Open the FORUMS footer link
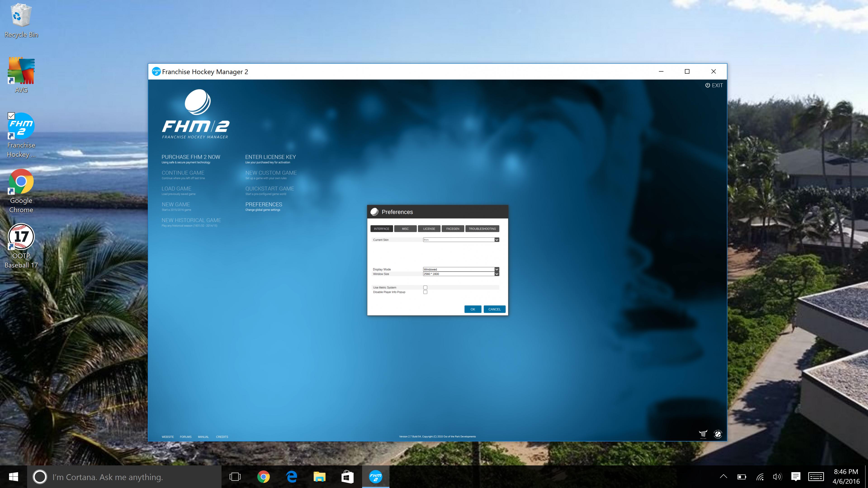 [185, 437]
